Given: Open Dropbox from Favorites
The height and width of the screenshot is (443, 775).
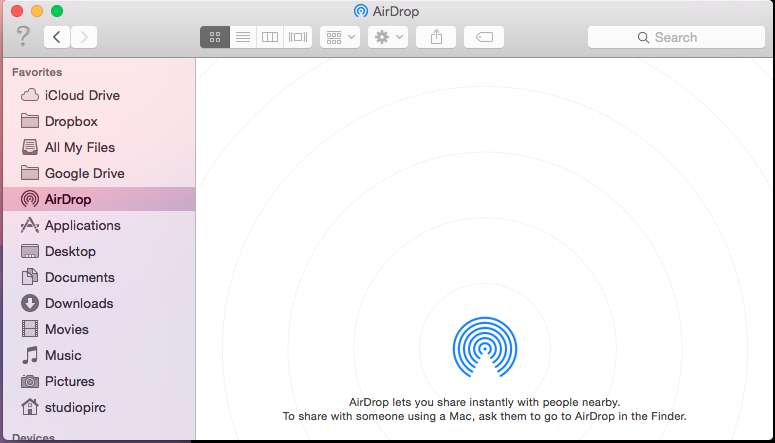Looking at the screenshot, I should click(71, 122).
